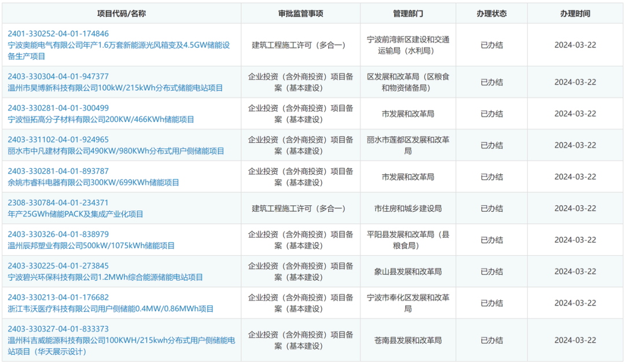Screen dimensions: 625x364
Task: Select the 丽水市莲都区发展和改革局 department cell
Action: click(x=408, y=145)
